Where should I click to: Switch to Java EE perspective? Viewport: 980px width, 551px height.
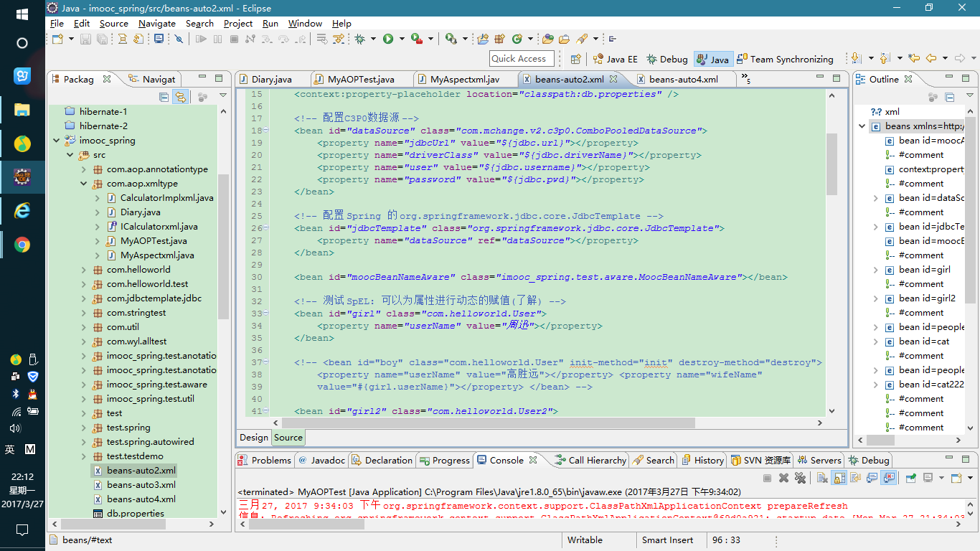[616, 59]
